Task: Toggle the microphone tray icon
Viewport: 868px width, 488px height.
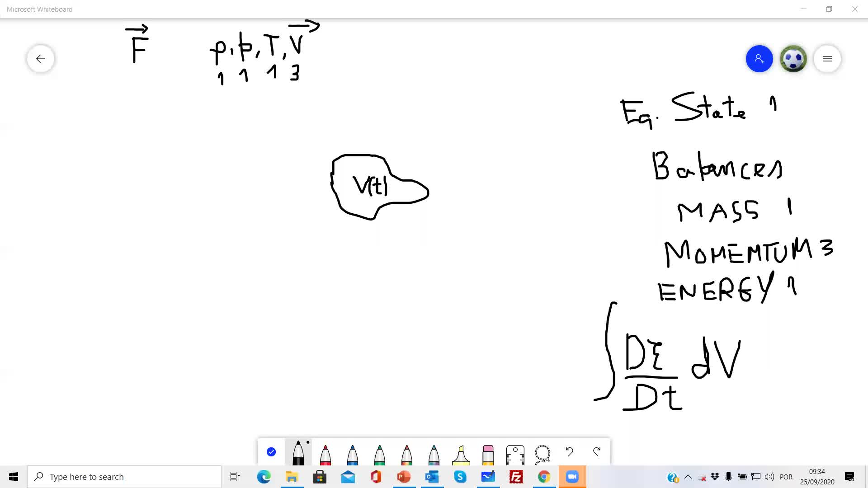Action: pos(728,477)
